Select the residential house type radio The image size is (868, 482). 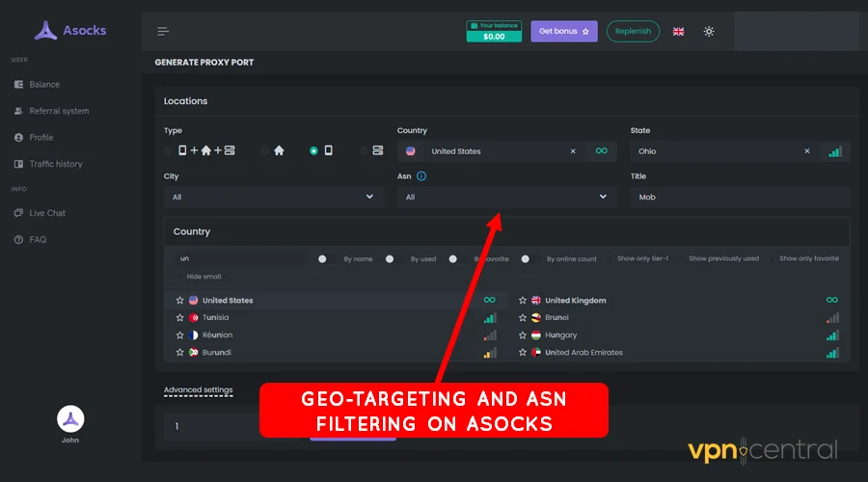point(264,150)
